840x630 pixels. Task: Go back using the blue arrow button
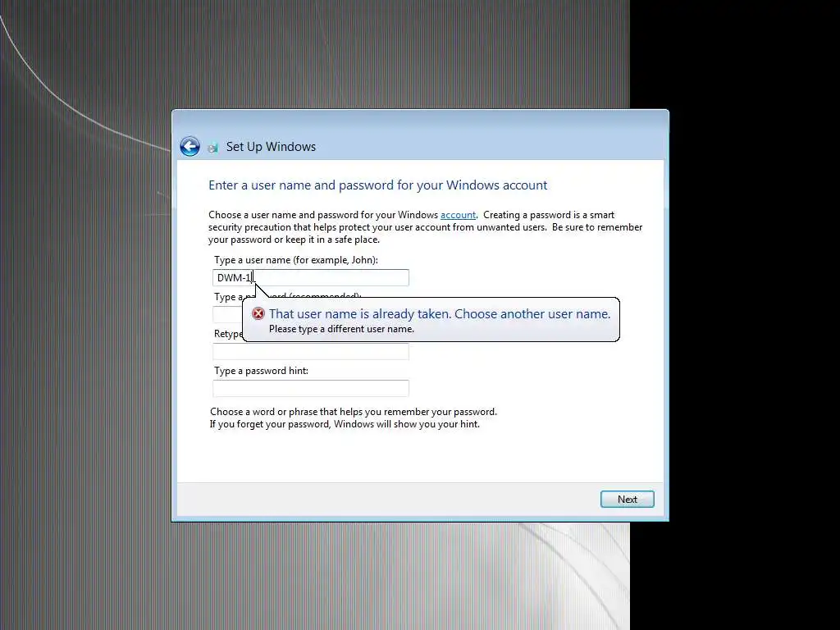click(x=189, y=146)
